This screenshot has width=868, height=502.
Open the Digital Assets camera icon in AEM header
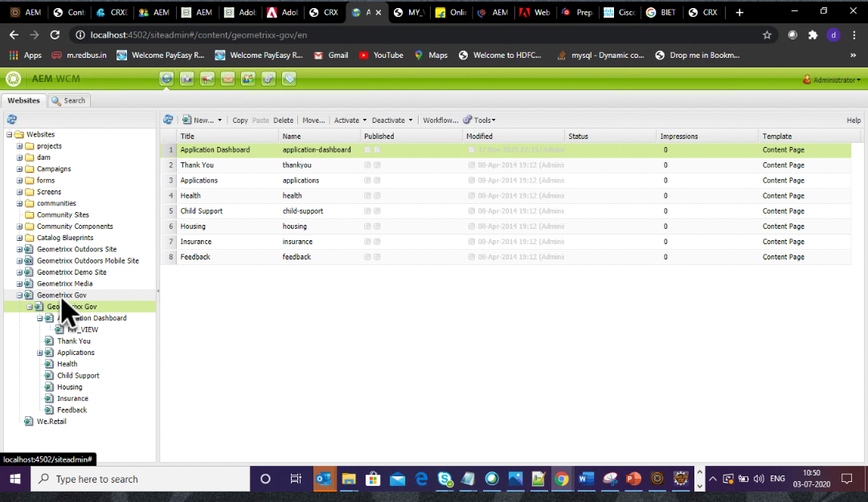(187, 79)
